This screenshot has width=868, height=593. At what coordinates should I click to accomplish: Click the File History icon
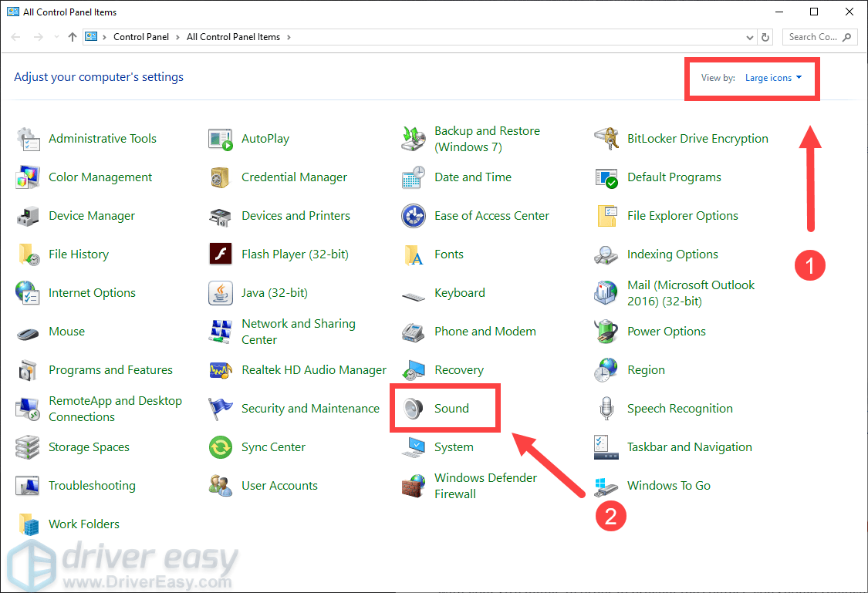[x=28, y=254]
